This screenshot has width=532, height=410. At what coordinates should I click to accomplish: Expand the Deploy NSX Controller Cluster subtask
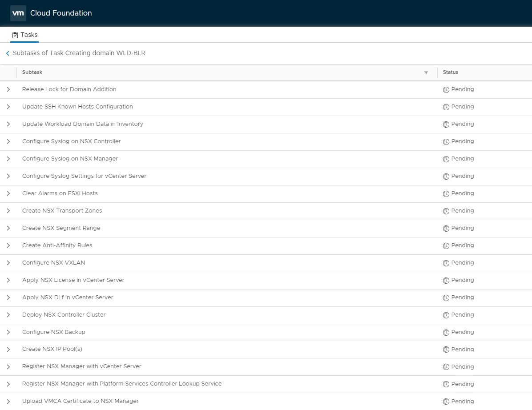[x=8, y=315]
